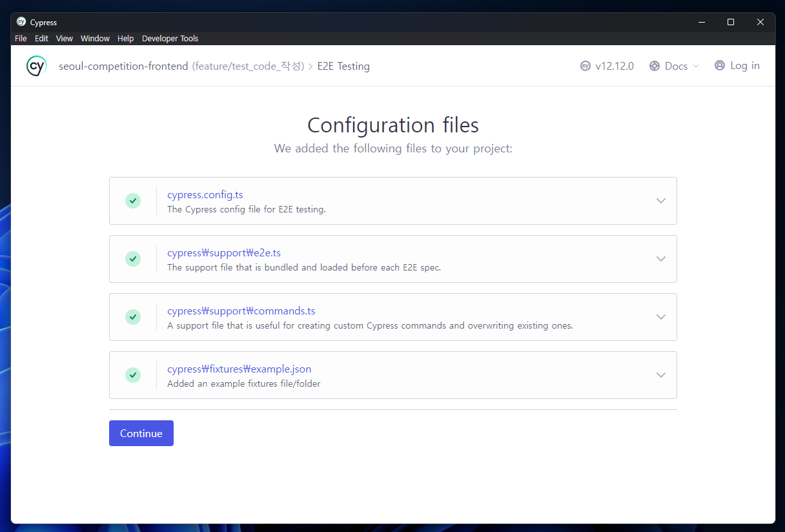Click the 'Configuration files' heading

coord(393,125)
